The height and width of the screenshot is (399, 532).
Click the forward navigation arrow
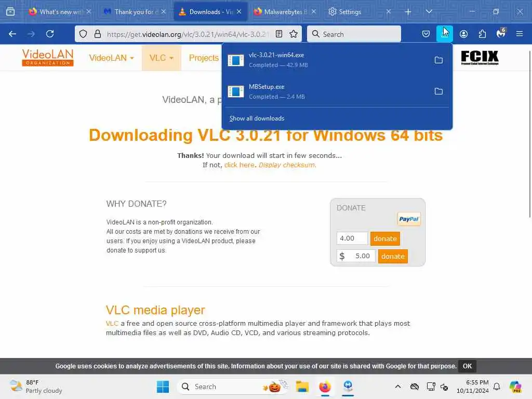(x=31, y=34)
